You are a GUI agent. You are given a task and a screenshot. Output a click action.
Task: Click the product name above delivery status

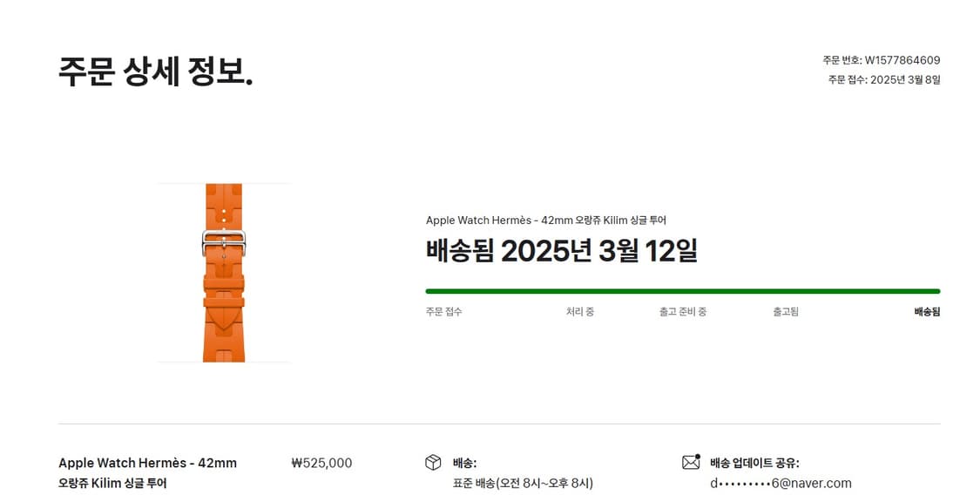tap(545, 220)
